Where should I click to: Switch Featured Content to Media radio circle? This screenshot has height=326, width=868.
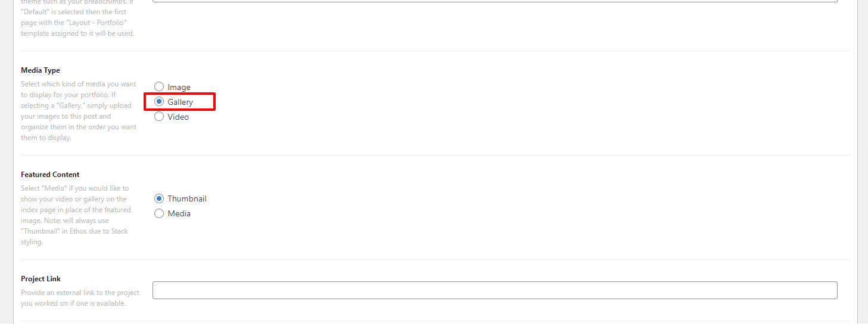point(159,213)
